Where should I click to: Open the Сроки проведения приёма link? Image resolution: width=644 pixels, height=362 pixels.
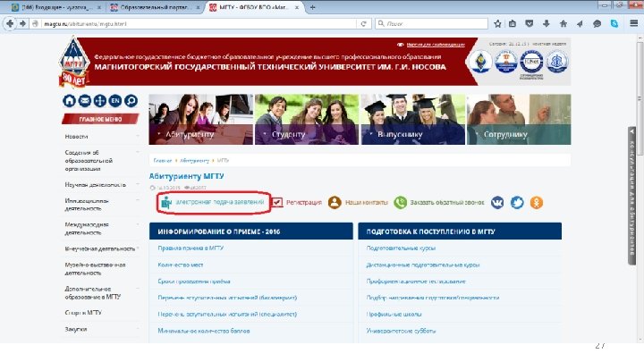(194, 282)
